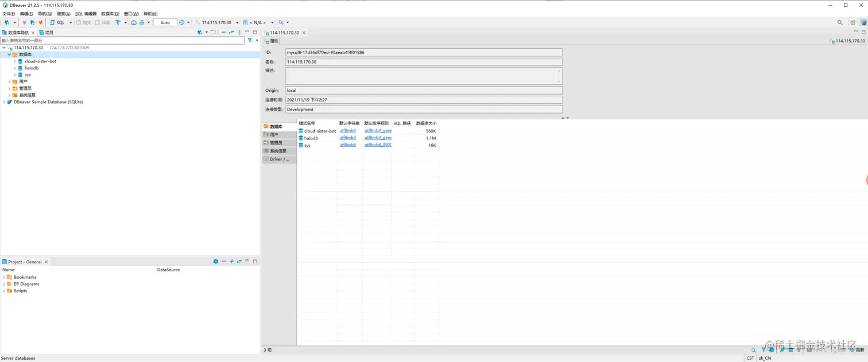Close the Project - General tab
868x362 pixels.
(x=46, y=262)
